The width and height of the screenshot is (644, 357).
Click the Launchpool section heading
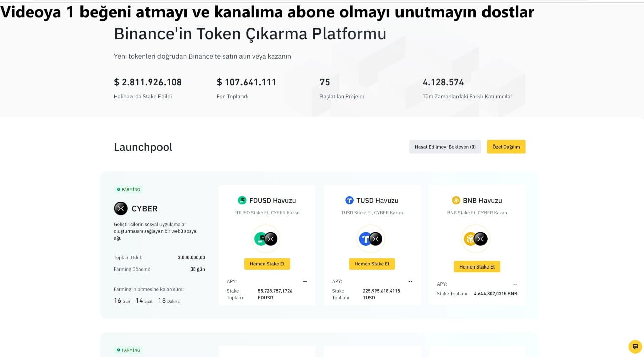tap(143, 147)
